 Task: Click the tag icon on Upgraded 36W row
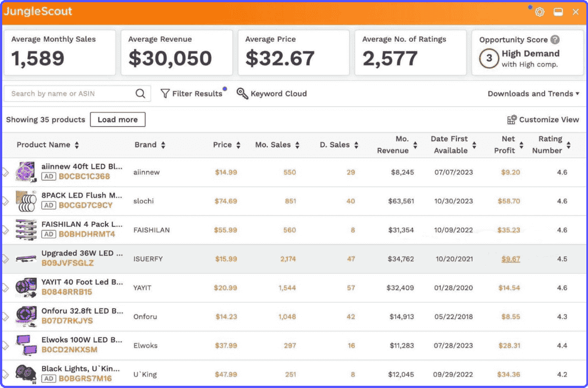[5, 259]
